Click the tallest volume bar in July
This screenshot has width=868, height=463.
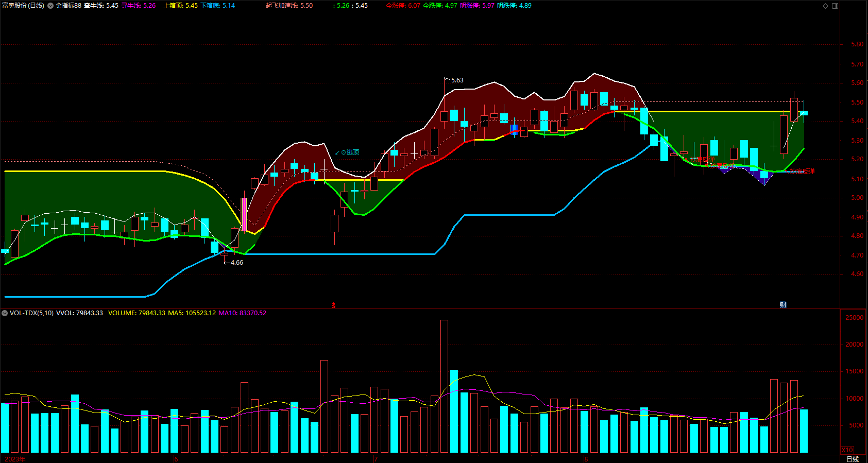pos(444,386)
